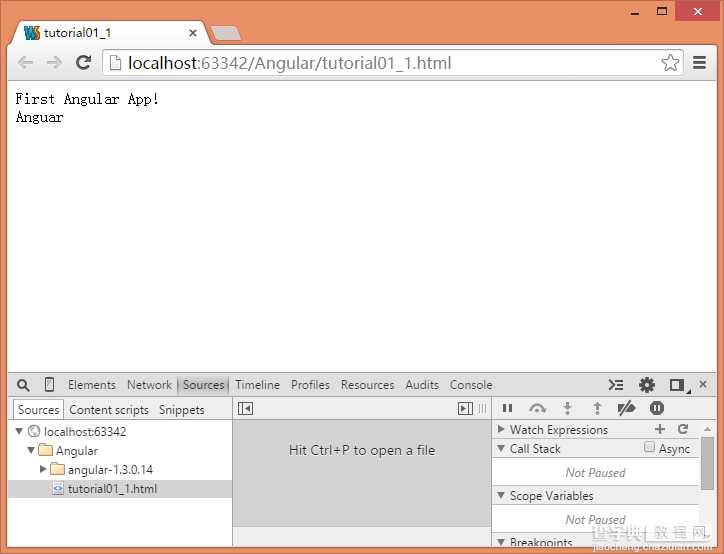Add a watch expression
This screenshot has height=554, width=724.
click(x=660, y=429)
